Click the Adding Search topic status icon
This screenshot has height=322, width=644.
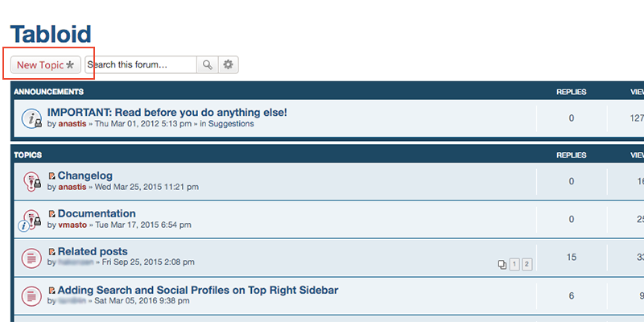click(31, 296)
